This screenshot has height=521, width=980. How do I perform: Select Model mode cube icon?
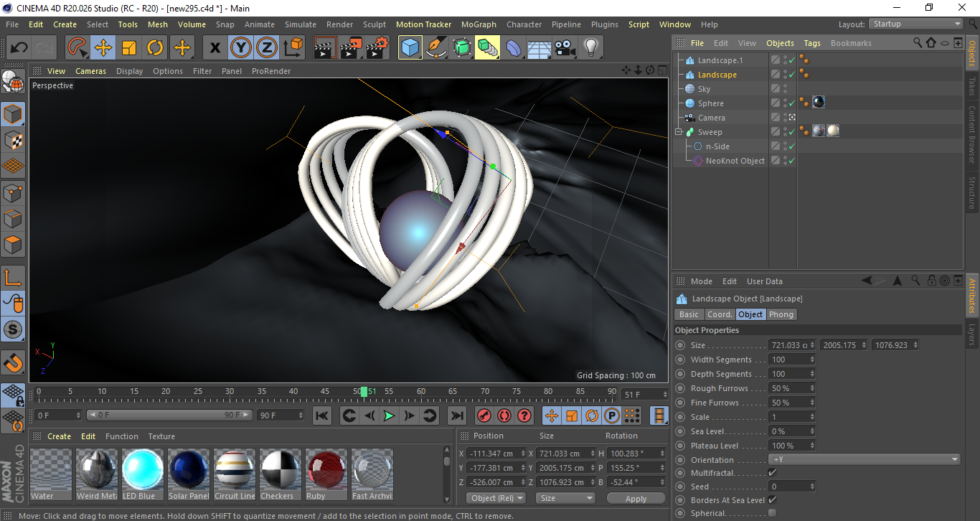coord(13,114)
